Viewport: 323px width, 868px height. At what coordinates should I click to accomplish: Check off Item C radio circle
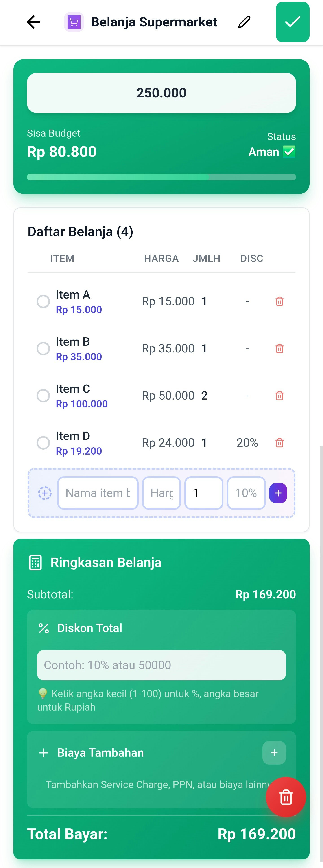tap(43, 396)
